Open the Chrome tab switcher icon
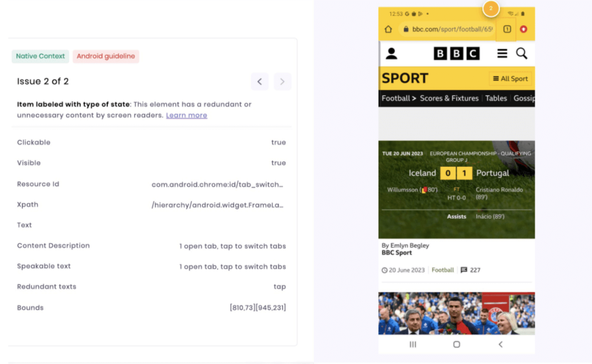 point(507,29)
